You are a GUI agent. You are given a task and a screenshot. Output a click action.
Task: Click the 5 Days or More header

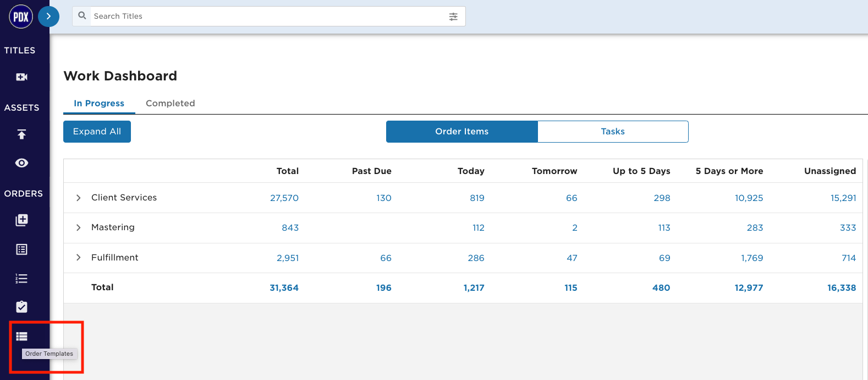729,171
